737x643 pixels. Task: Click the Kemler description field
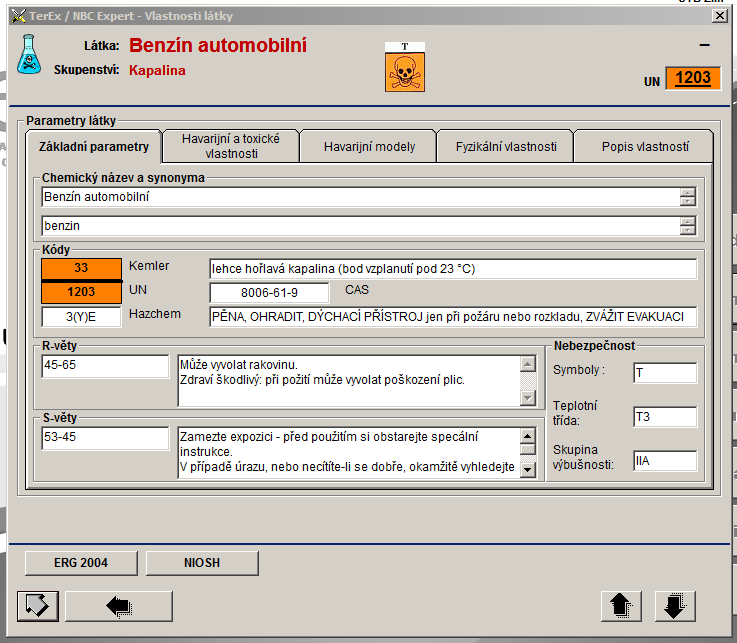tap(453, 269)
